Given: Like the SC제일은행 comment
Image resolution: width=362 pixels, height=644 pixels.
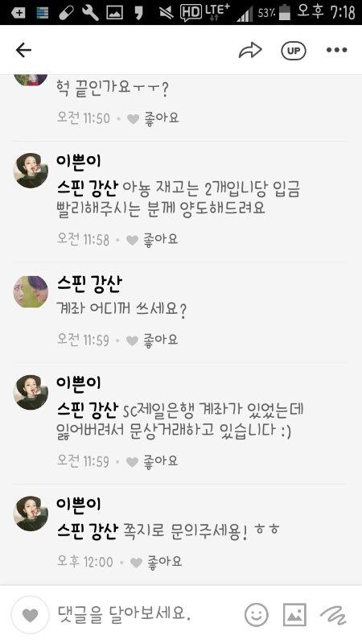Looking at the screenshot, I should [x=153, y=461].
